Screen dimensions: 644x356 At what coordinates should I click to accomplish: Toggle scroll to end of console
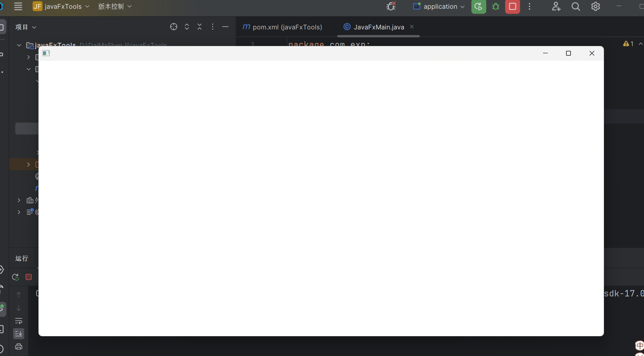click(19, 333)
